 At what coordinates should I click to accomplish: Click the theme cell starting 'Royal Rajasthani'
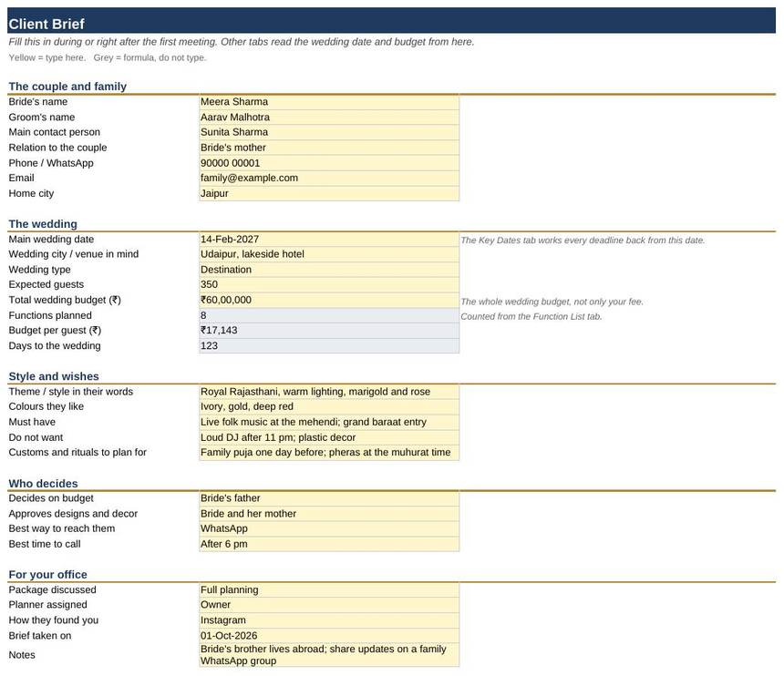[329, 392]
